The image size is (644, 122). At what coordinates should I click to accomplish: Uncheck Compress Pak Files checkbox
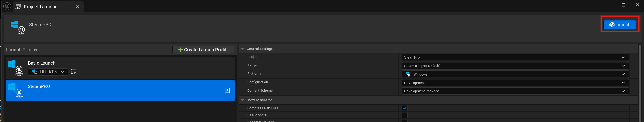coord(404,108)
